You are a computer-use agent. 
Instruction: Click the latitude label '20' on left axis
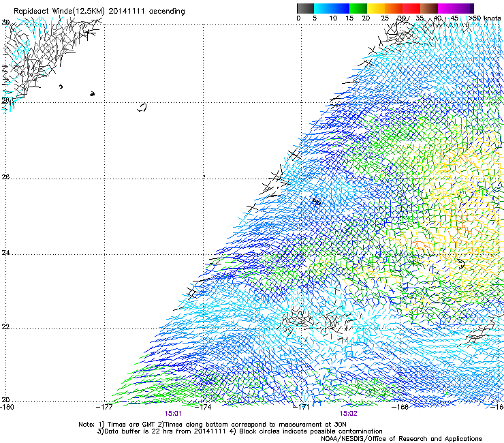coord(5,399)
